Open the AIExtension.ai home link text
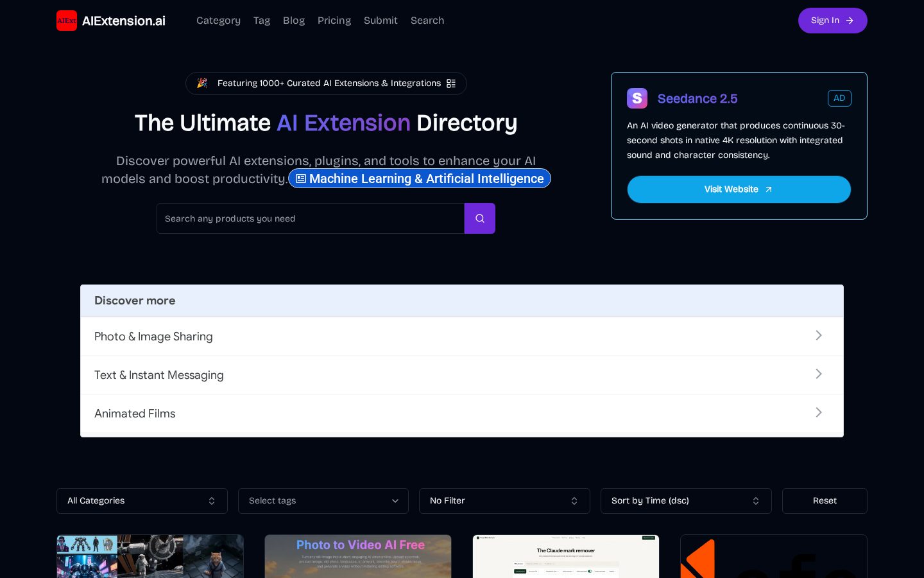This screenshot has height=578, width=924. coord(124,21)
